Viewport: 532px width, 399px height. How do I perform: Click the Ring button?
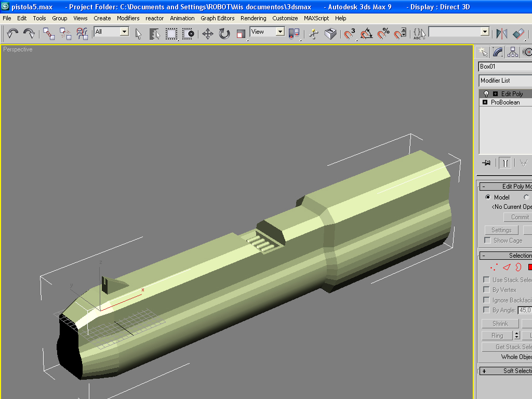[497, 336]
